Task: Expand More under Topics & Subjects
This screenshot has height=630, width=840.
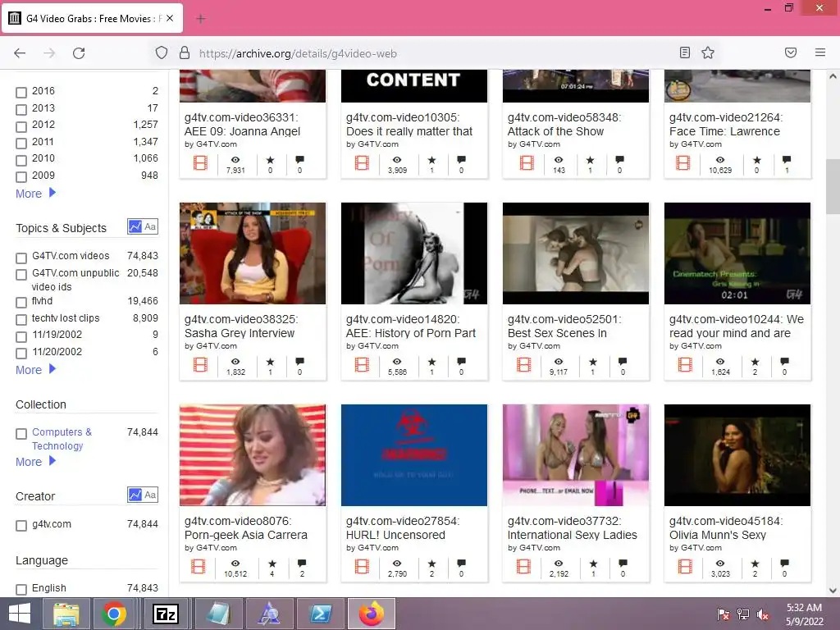Action: click(x=35, y=370)
